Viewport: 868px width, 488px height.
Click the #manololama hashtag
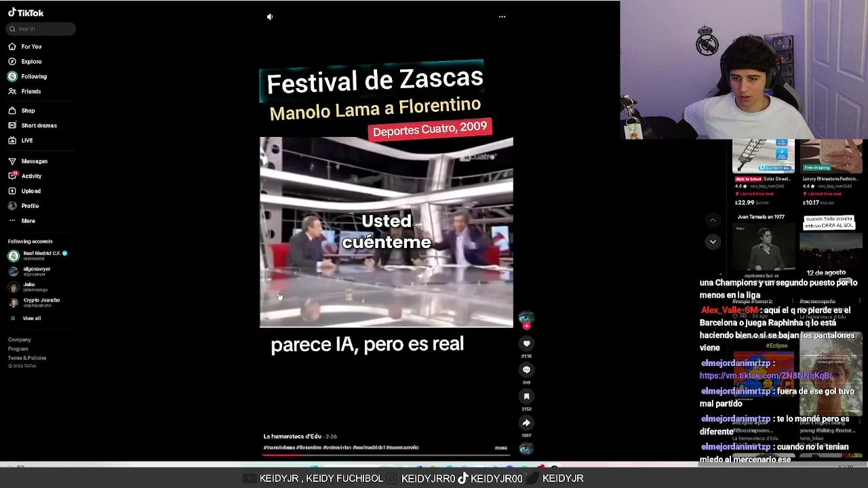pos(279,448)
